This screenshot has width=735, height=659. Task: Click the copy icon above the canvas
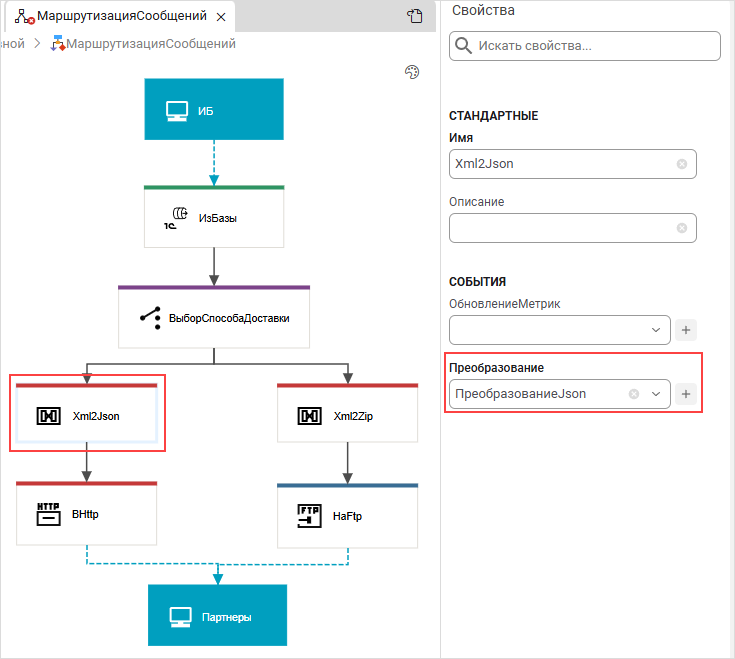[x=415, y=16]
